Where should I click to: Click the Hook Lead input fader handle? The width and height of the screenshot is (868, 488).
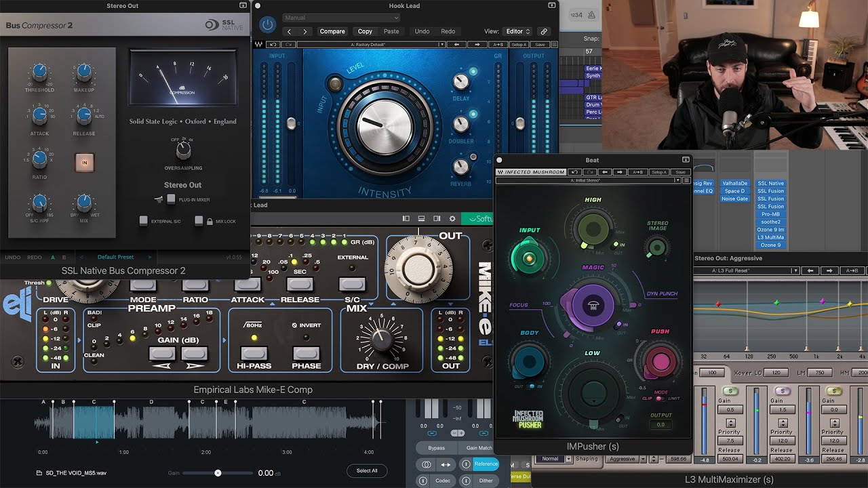pos(292,123)
